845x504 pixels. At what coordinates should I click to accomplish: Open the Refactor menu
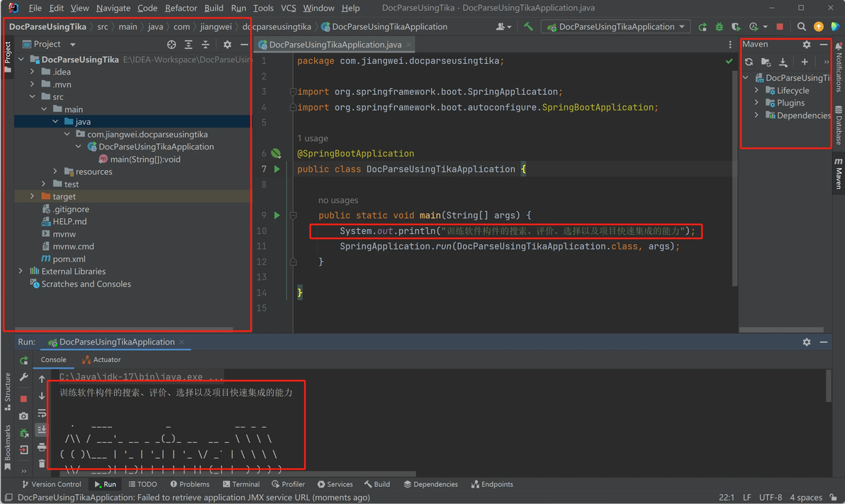(x=181, y=8)
